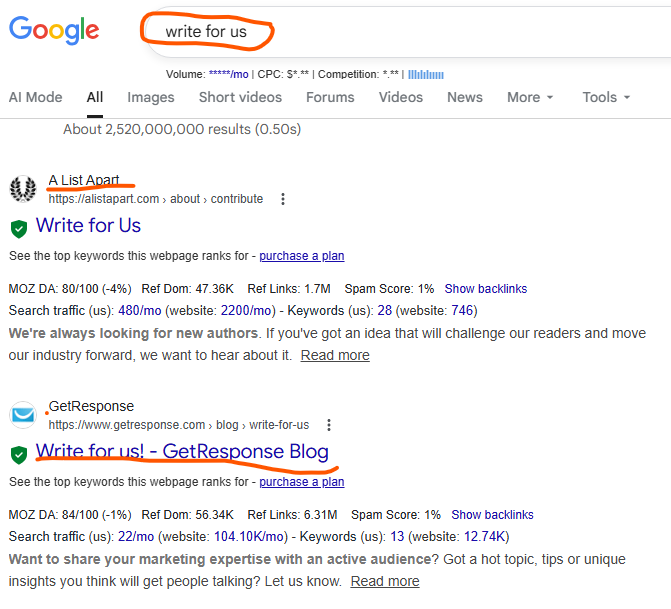Switch to AI Mode tab
This screenshot has width=671, height=609.
(35, 97)
